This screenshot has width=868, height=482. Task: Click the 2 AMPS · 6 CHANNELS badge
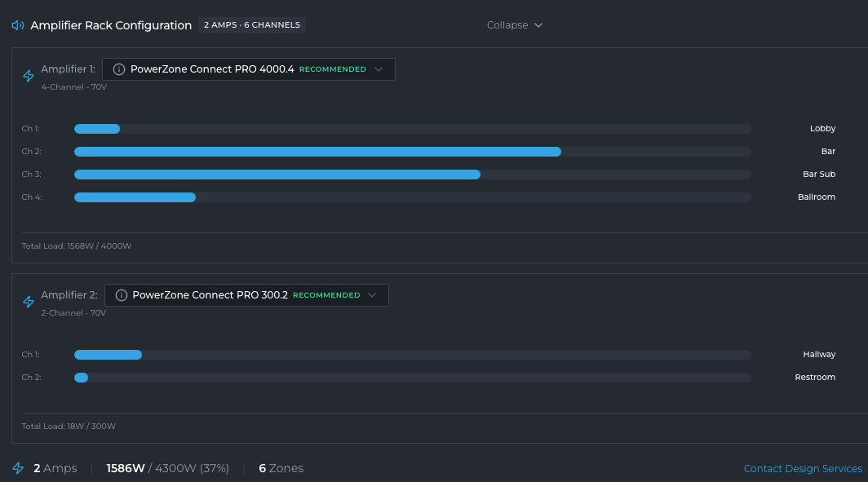[x=252, y=25]
